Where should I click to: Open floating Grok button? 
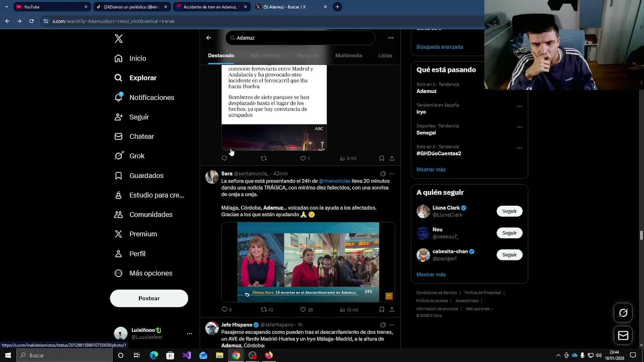pos(623,313)
